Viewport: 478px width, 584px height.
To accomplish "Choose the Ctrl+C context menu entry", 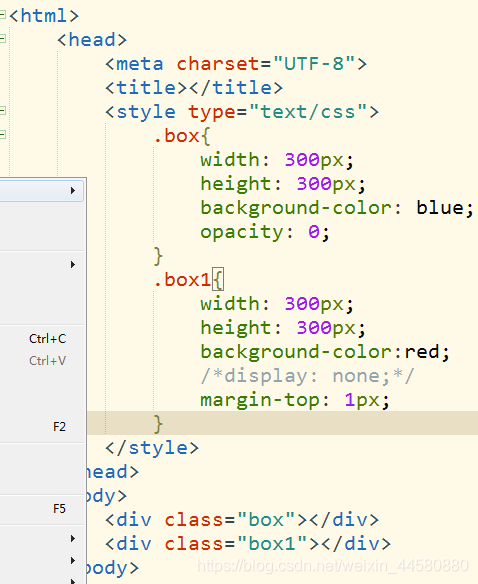I will pos(41,339).
